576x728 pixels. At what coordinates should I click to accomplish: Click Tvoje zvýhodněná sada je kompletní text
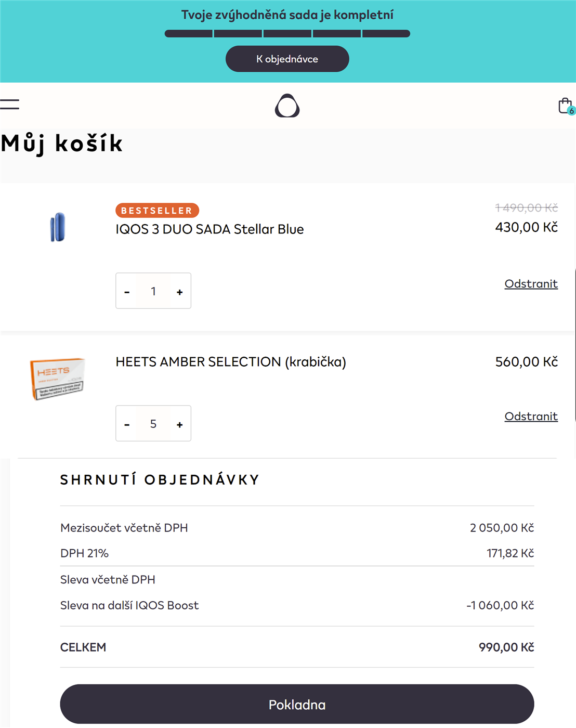[x=287, y=15]
